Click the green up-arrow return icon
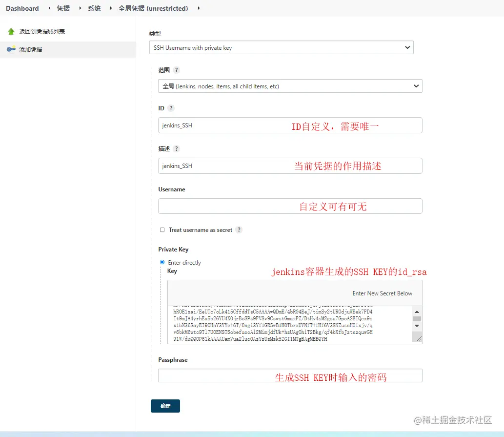Viewport: 504px width, 437px height. (x=11, y=32)
